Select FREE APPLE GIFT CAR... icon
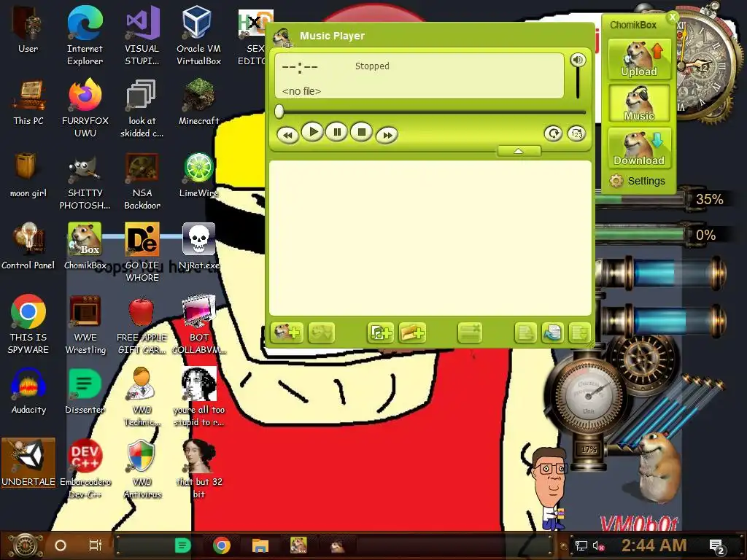This screenshot has height=560, width=747. pos(142,324)
